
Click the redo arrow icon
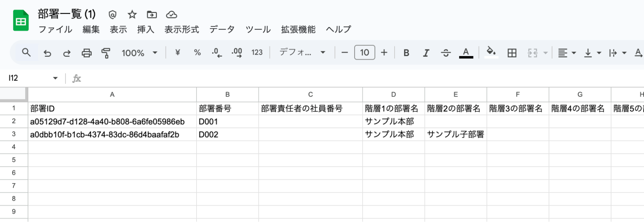coord(67,53)
